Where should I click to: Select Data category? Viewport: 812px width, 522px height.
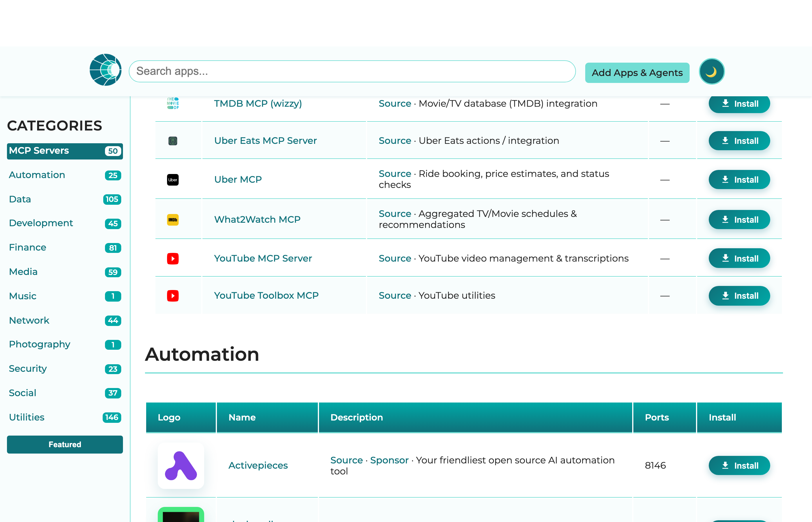[65, 199]
